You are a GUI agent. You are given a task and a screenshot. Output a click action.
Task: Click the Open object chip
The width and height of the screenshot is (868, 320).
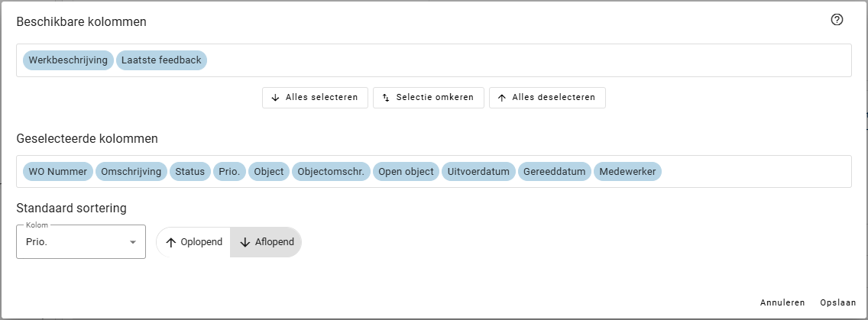pos(406,172)
